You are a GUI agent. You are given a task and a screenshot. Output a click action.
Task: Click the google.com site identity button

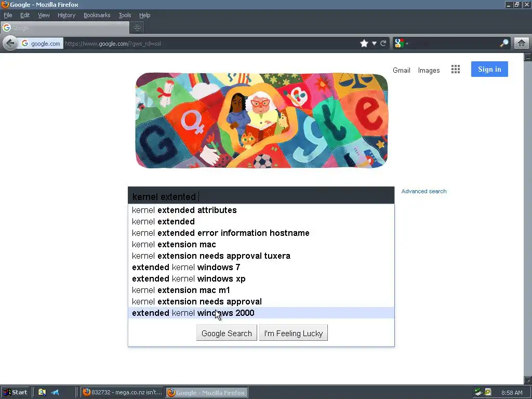pos(41,44)
